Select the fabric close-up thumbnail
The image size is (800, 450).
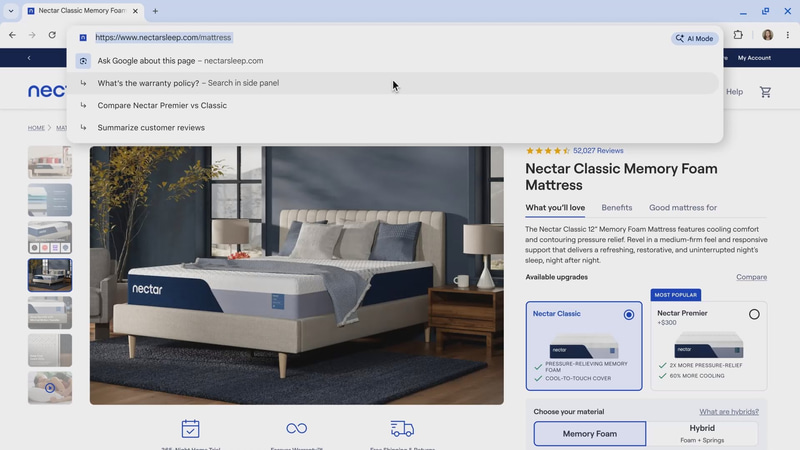[50, 351]
